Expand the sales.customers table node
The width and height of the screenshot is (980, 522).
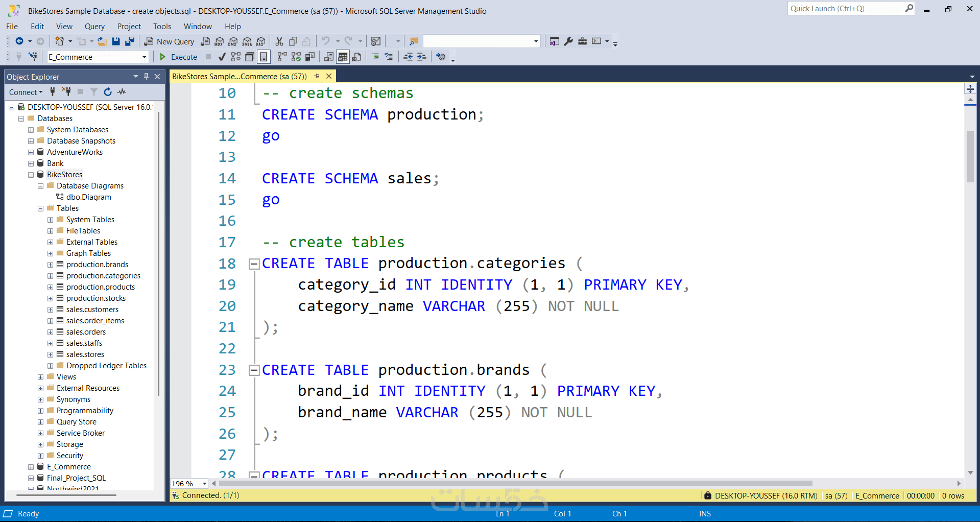pyautogui.click(x=50, y=310)
